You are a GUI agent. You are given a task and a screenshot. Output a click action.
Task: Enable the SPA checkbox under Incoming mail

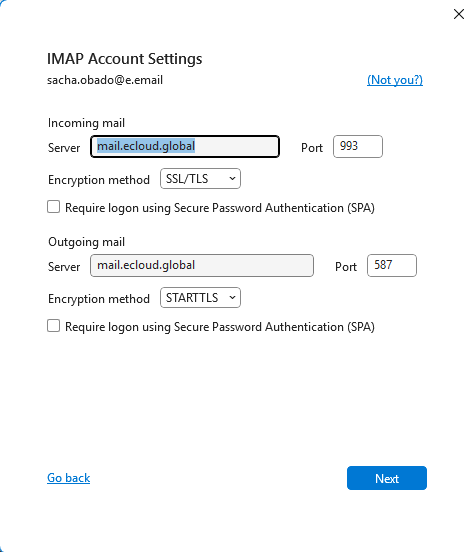point(53,207)
